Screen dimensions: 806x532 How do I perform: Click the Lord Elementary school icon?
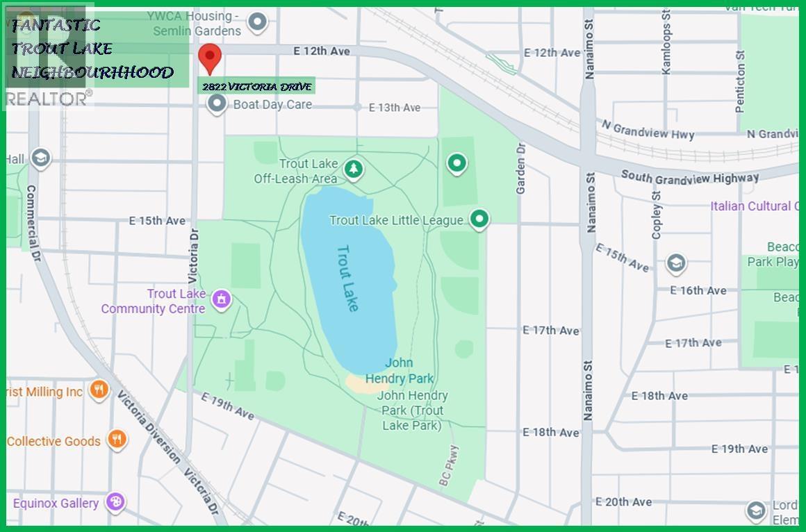coord(755,511)
